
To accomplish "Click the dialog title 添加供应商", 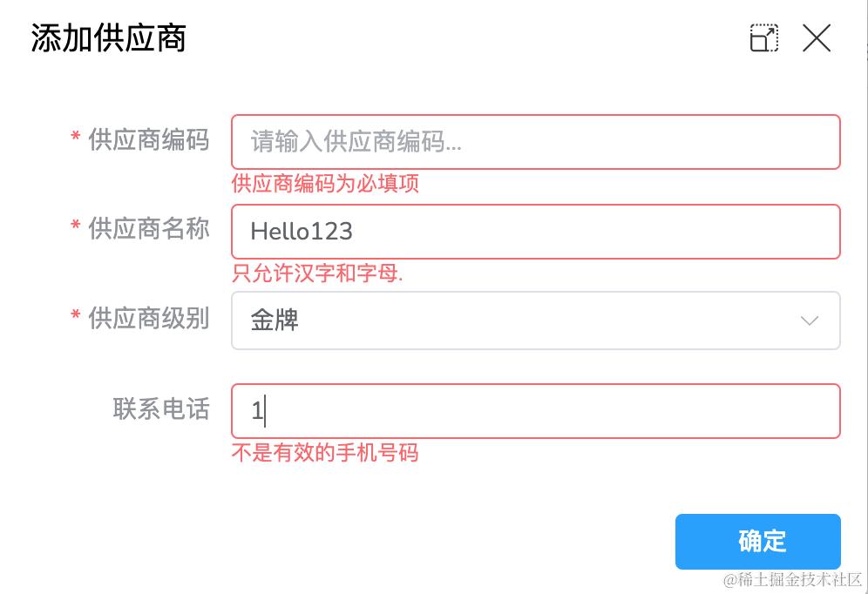I will click(108, 38).
